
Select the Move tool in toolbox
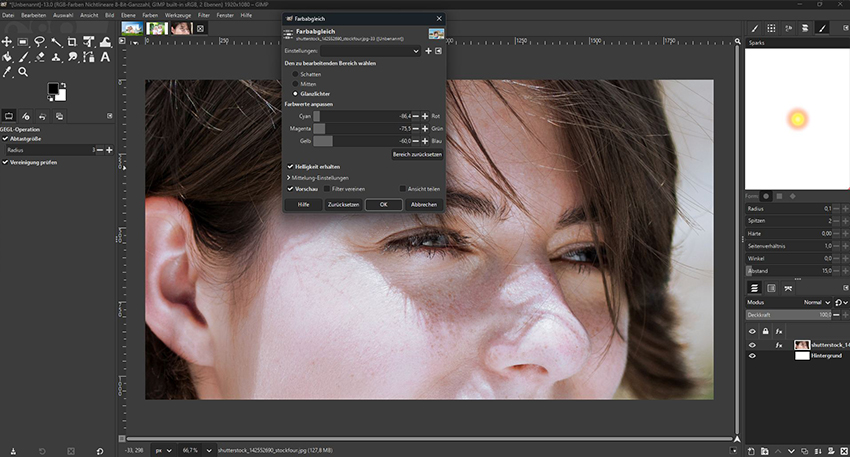7,42
